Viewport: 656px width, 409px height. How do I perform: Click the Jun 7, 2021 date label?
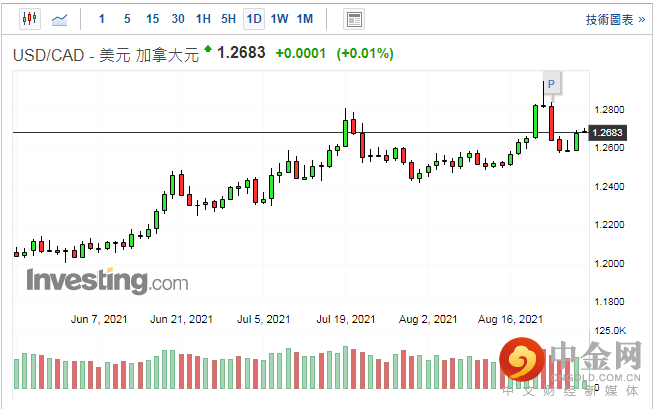pos(99,320)
